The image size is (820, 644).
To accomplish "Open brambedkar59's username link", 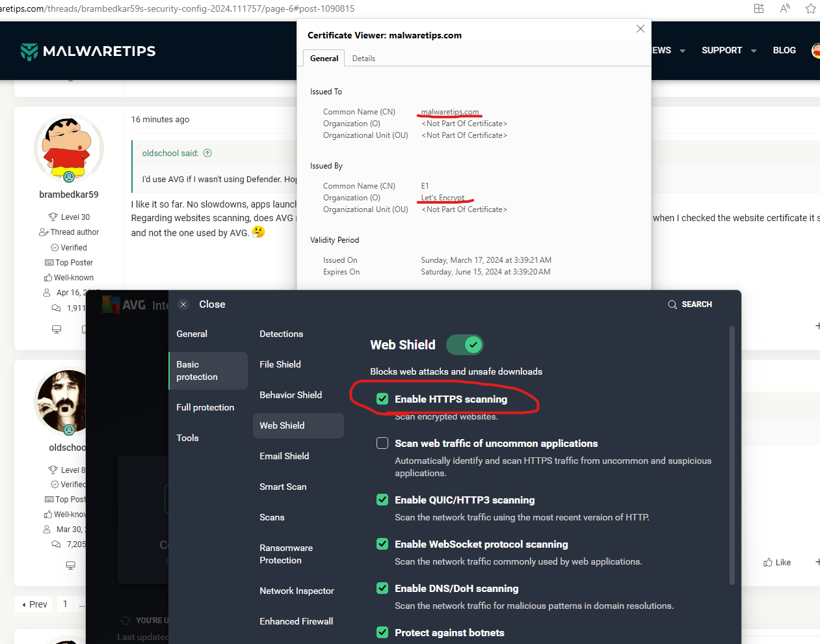I will click(69, 195).
